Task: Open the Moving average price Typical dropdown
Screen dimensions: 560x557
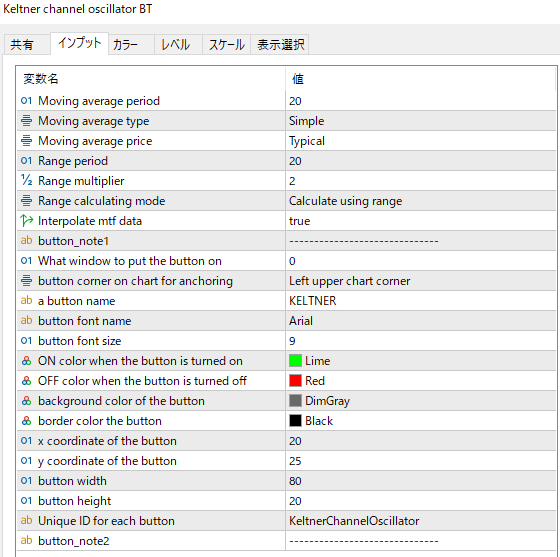Action: tap(420, 141)
